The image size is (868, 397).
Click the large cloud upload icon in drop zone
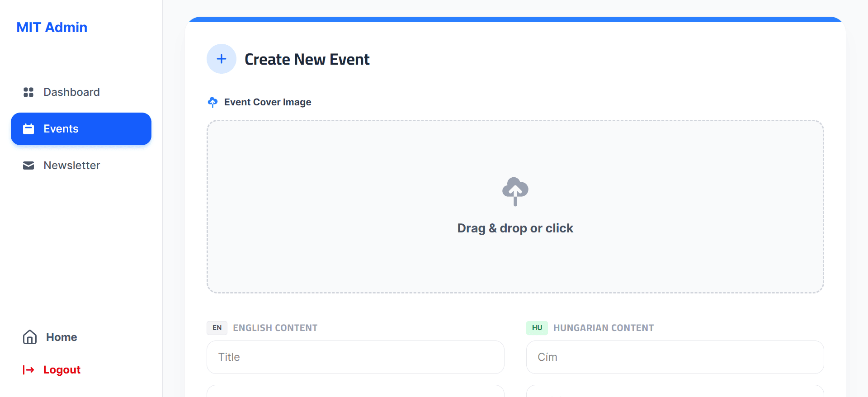coord(515,191)
